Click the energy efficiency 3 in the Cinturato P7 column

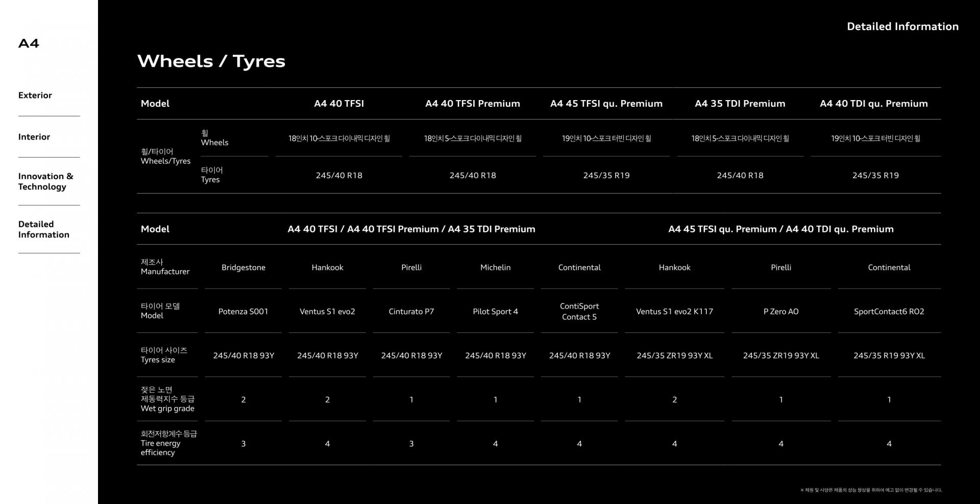pos(411,444)
